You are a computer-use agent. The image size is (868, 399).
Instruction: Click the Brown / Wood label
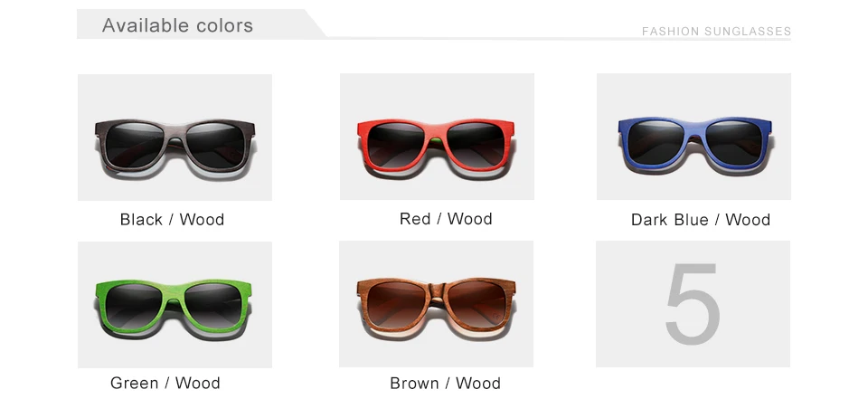tap(445, 383)
